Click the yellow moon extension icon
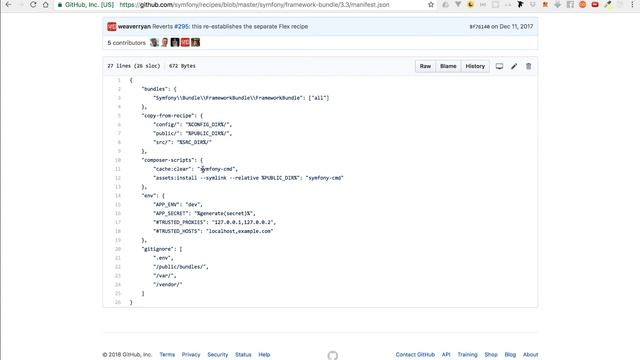Screen dimensions: 640x360 point(471,5)
